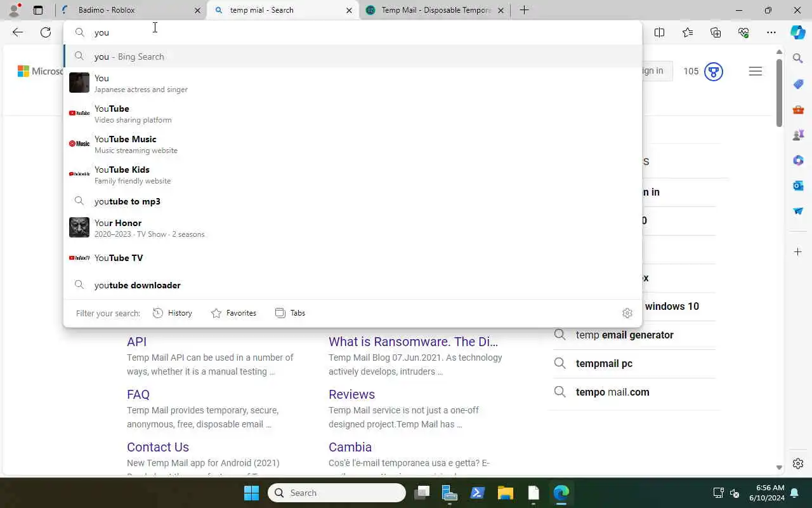Image resolution: width=812 pixels, height=508 pixels.
Task: Refresh the current page
Action: pos(46,32)
